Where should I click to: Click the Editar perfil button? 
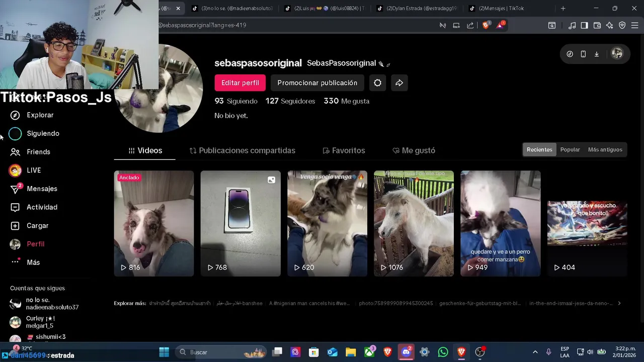pyautogui.click(x=240, y=83)
